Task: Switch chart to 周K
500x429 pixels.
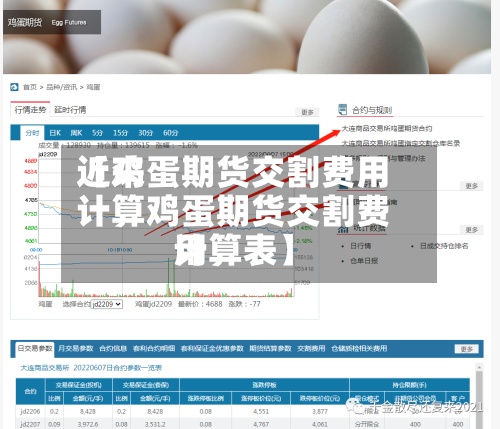Action: (76, 133)
